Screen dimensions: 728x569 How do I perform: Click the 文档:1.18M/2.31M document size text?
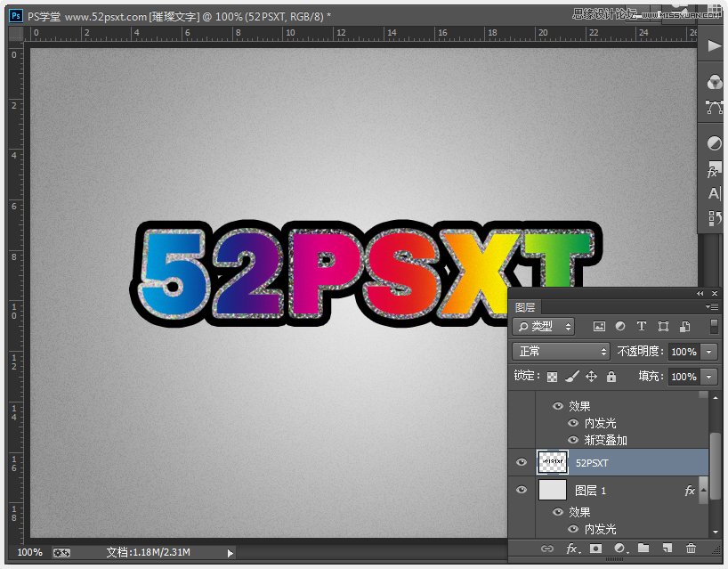(x=148, y=552)
